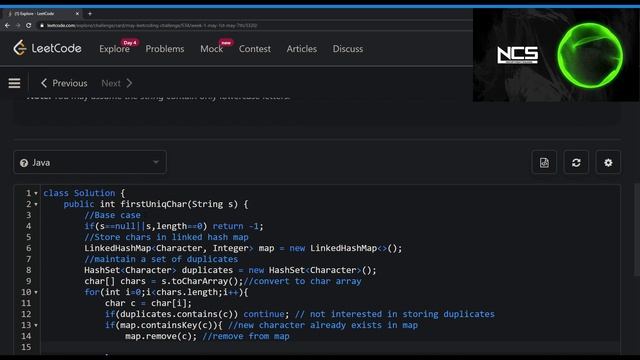Reload the page with browser refresh
The width and height of the screenshot is (640, 360).
point(28,25)
